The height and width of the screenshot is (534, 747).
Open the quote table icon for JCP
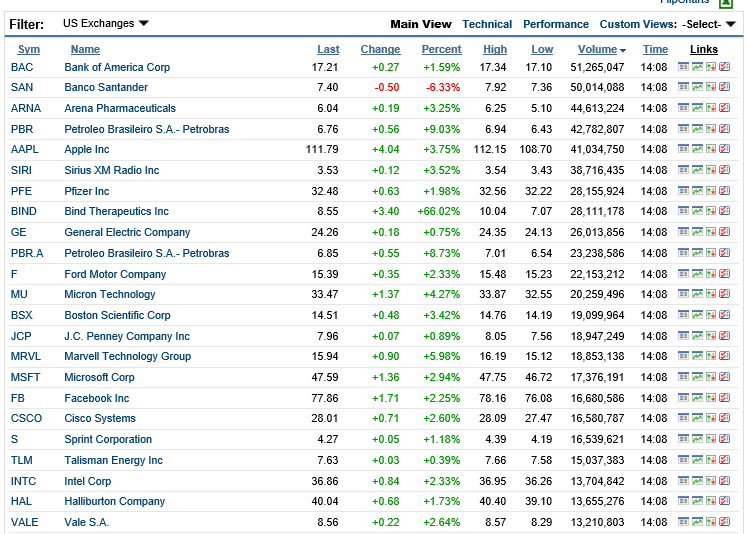point(683,335)
